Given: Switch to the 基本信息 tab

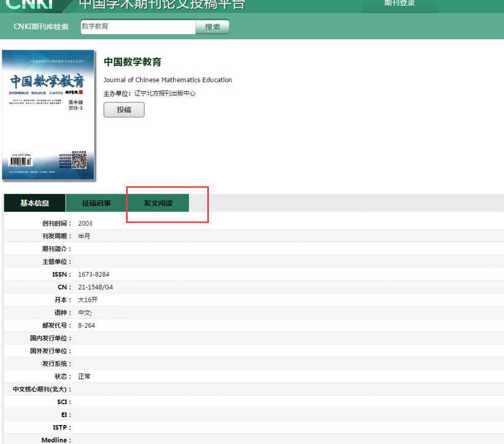Looking at the screenshot, I should point(35,203).
